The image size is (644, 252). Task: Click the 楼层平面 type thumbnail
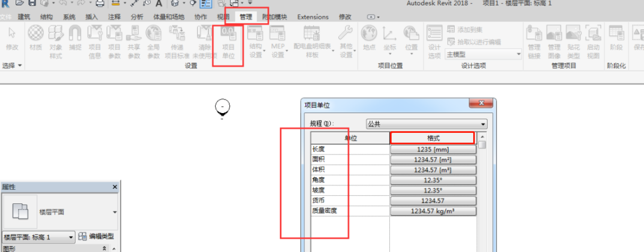tap(20, 212)
